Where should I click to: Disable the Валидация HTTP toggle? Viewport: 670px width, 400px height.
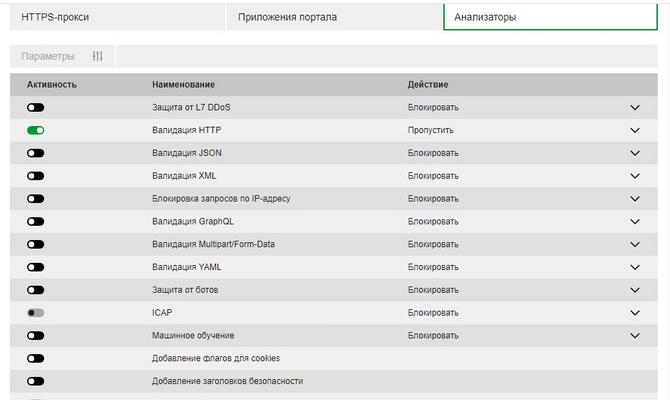tap(36, 130)
